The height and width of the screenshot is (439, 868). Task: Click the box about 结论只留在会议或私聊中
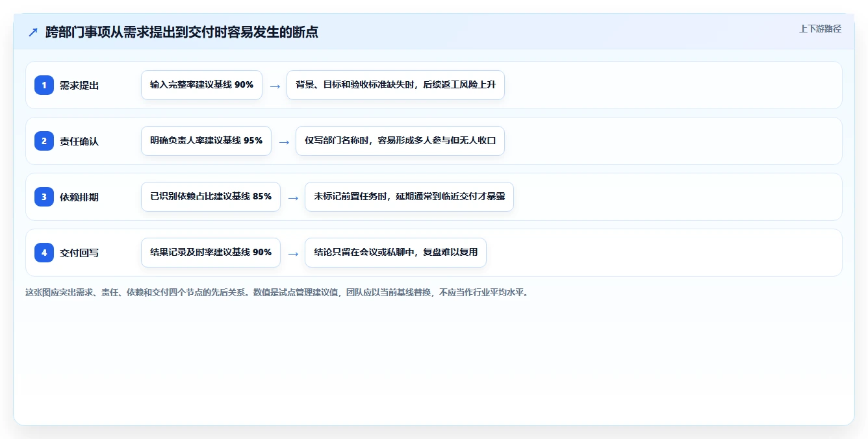(396, 253)
